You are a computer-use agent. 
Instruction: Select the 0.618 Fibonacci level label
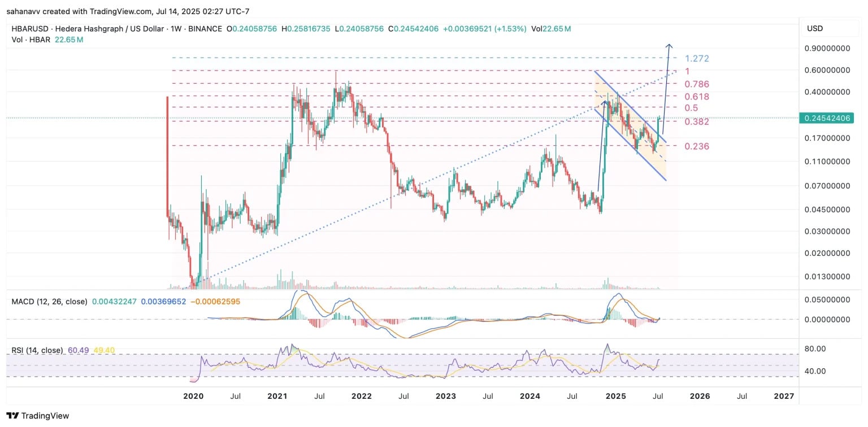pos(696,97)
